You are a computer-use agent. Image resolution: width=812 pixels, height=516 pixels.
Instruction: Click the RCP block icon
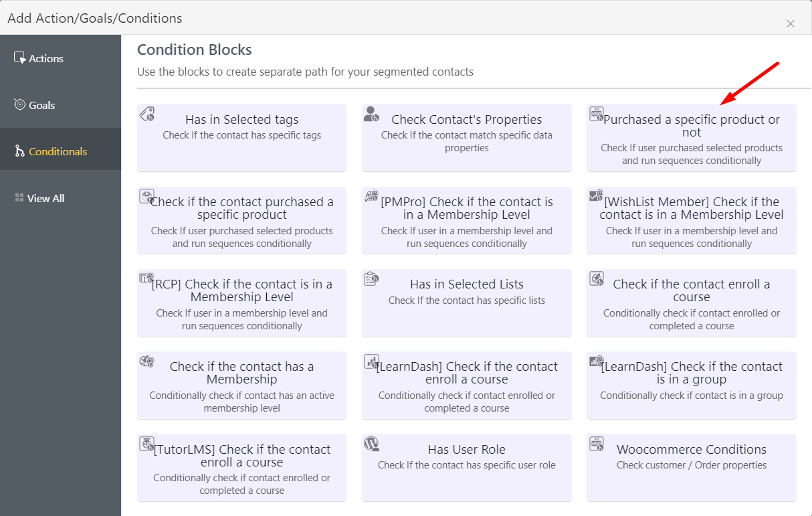[x=146, y=278]
